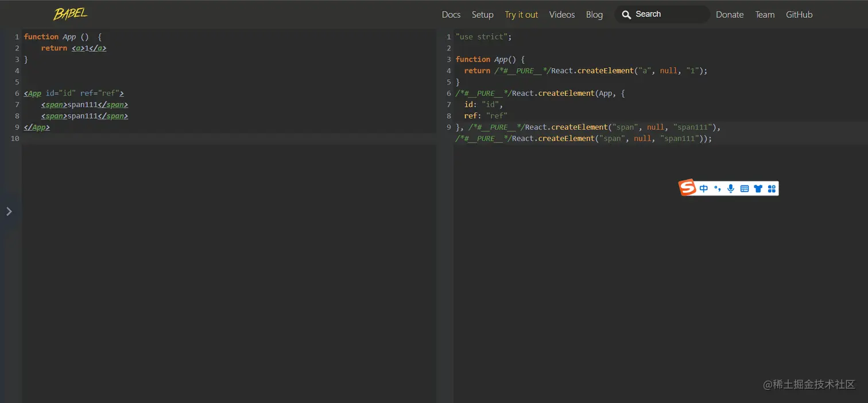This screenshot has height=403, width=868.
Task: Click React.createElement(App, { in output
Action: coord(541,93)
